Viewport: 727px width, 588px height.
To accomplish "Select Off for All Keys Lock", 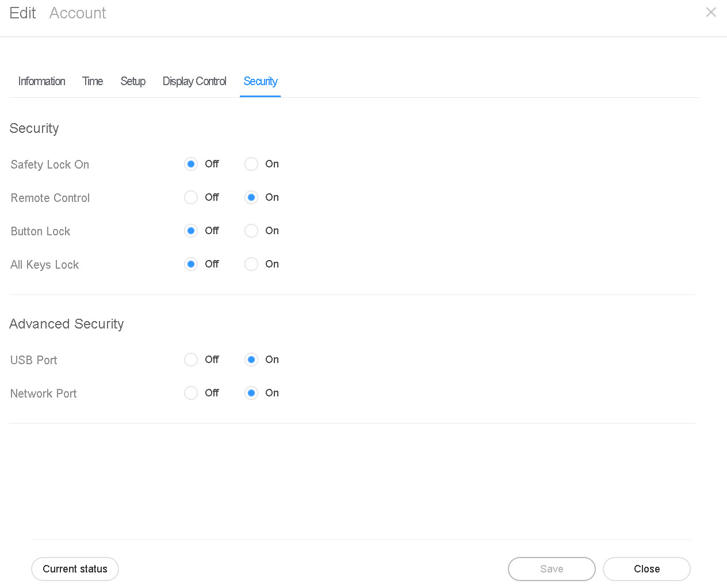I will tap(190, 264).
